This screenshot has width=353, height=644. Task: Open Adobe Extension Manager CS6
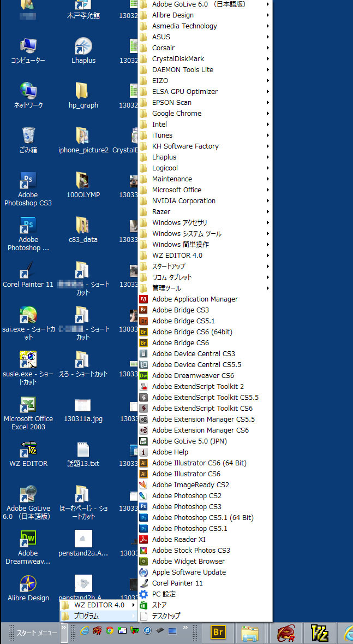click(205, 430)
